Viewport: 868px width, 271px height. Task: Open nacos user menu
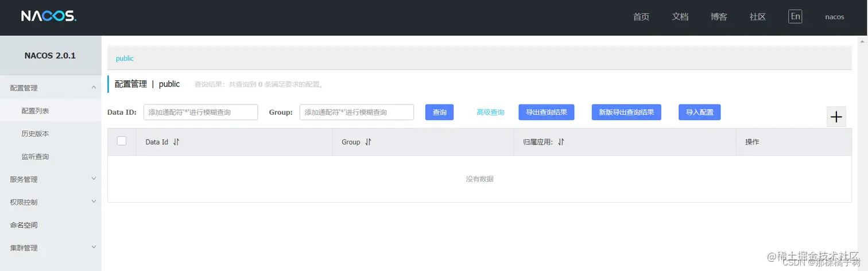click(835, 17)
